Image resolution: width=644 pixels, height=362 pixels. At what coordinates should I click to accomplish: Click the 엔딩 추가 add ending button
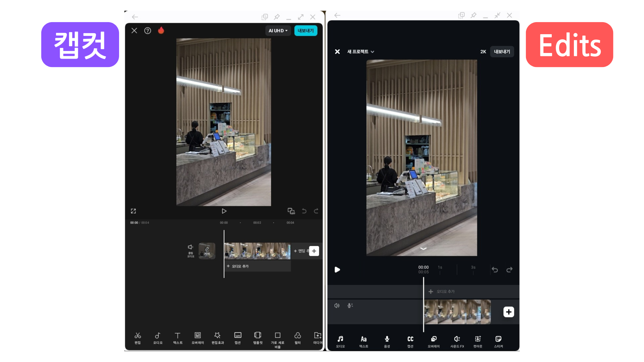click(x=301, y=251)
